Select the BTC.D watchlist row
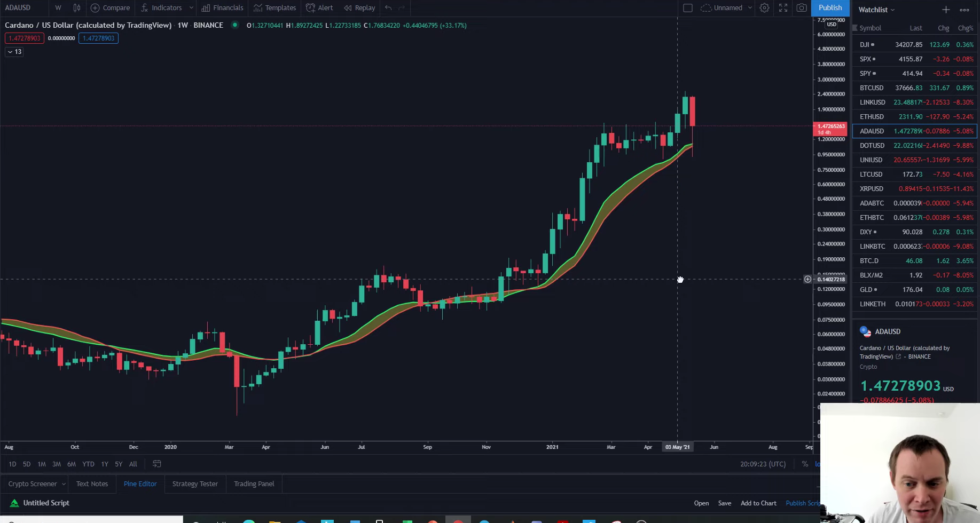Viewport: 980px width, 523px height. tap(915, 260)
